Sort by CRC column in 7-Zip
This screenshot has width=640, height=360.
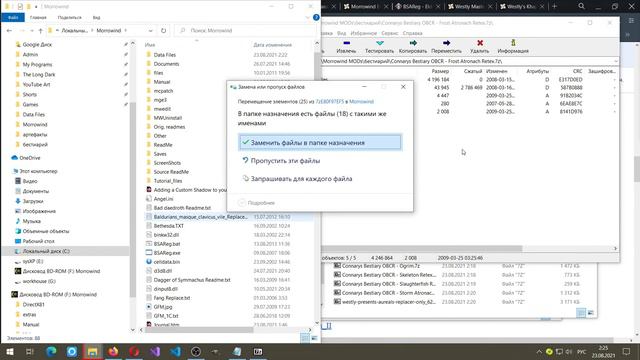pyautogui.click(x=577, y=71)
